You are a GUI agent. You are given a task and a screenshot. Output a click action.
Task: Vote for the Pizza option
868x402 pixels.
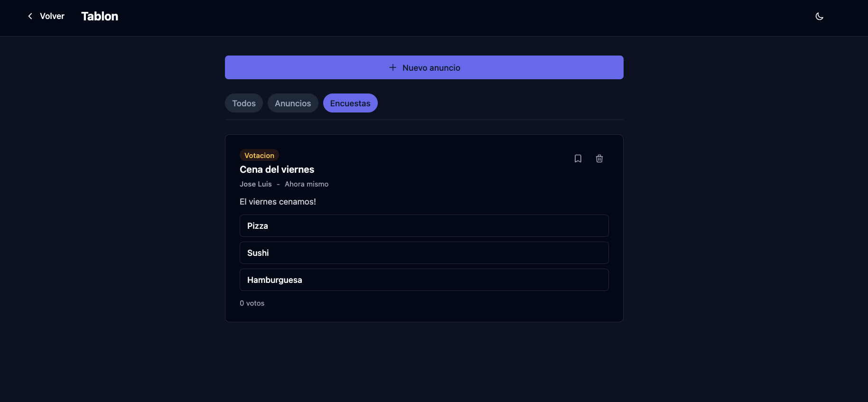point(424,226)
